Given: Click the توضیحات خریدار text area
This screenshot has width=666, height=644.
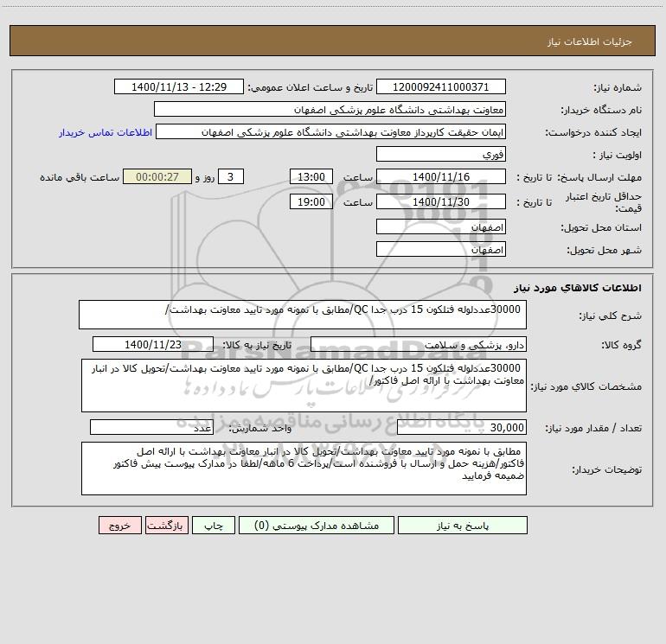Looking at the screenshot, I should click(x=304, y=469).
